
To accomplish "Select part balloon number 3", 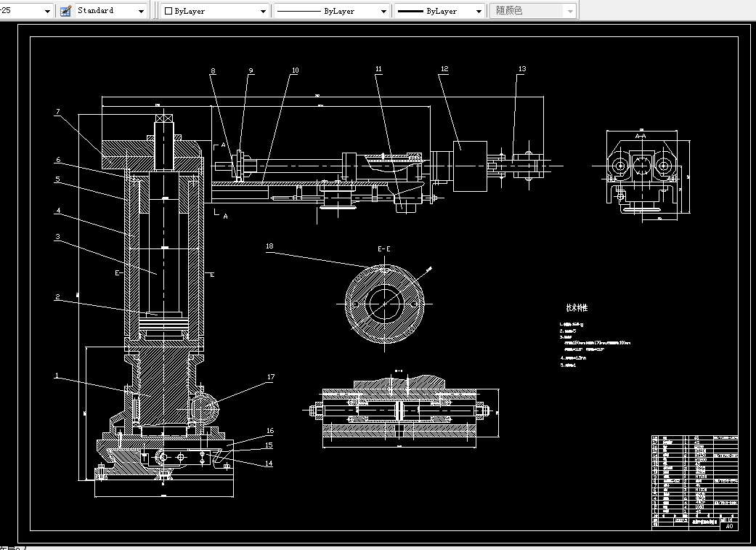I will pyautogui.click(x=57, y=236).
